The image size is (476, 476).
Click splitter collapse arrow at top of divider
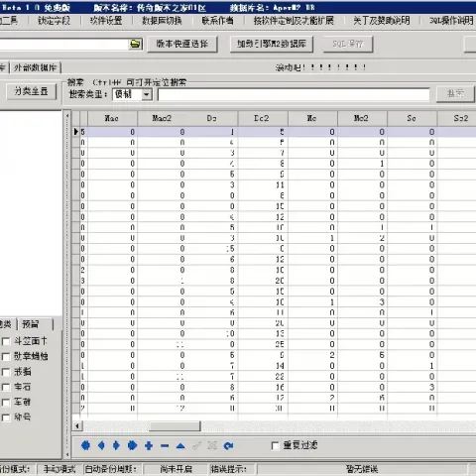coord(67,116)
